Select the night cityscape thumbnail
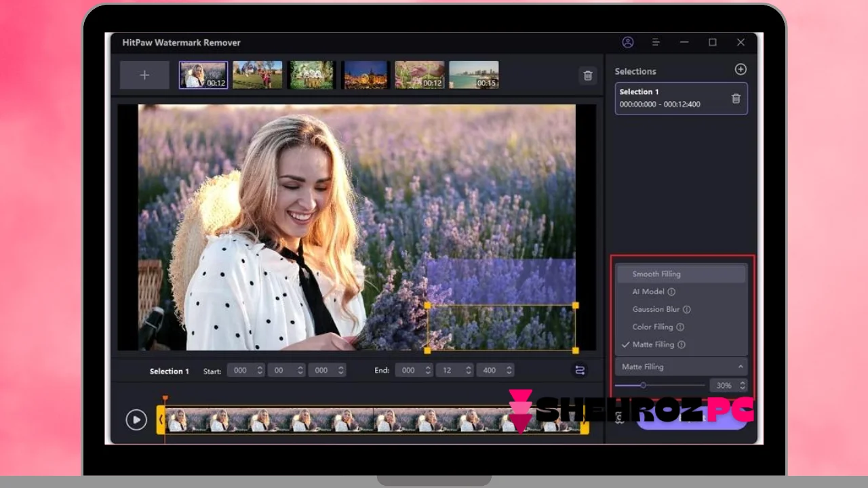Screen dimensions: 868x488 pyautogui.click(x=366, y=75)
